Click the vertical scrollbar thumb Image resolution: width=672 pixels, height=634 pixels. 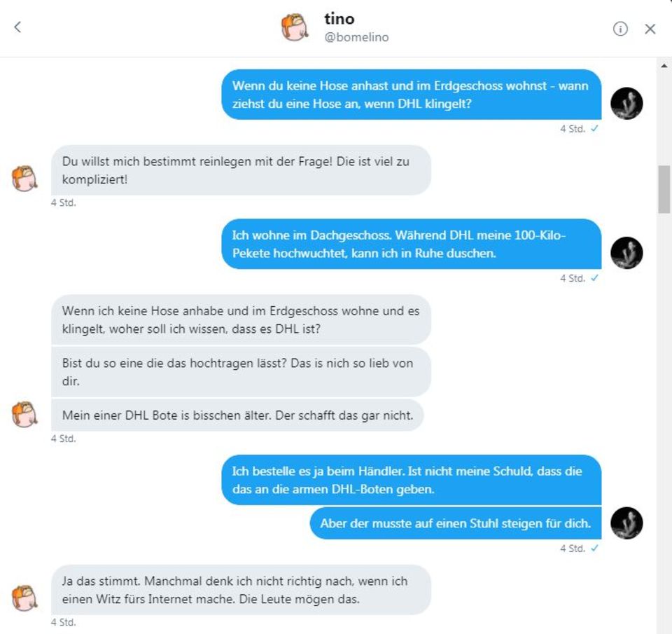click(664, 189)
